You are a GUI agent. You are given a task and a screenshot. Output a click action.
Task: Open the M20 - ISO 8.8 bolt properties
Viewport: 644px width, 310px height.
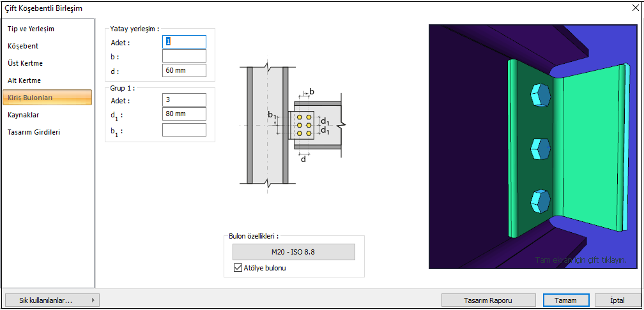(x=294, y=252)
